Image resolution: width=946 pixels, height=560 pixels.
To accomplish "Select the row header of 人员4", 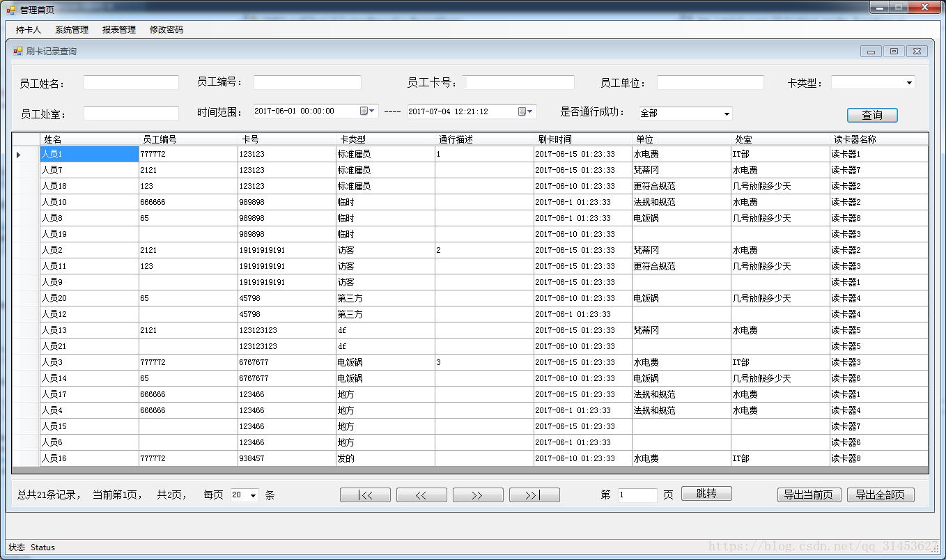I will click(26, 410).
